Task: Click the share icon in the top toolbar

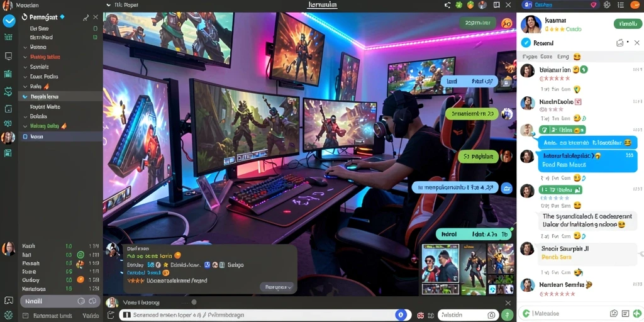Action: pos(448,5)
